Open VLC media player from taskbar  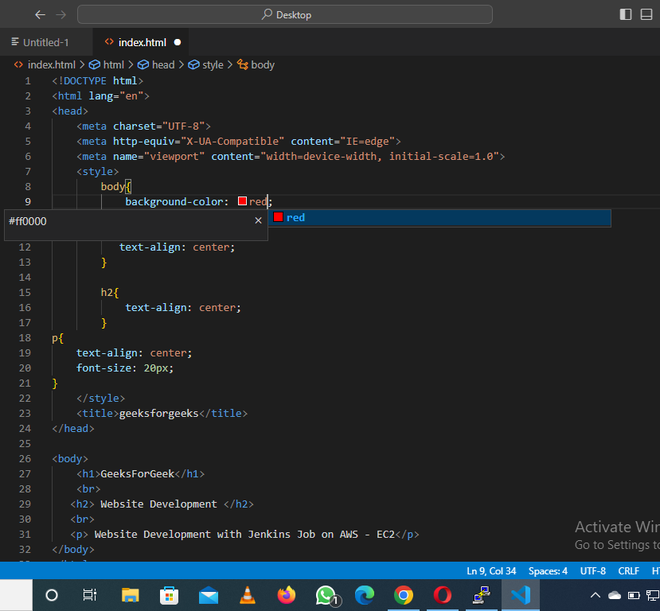248,595
